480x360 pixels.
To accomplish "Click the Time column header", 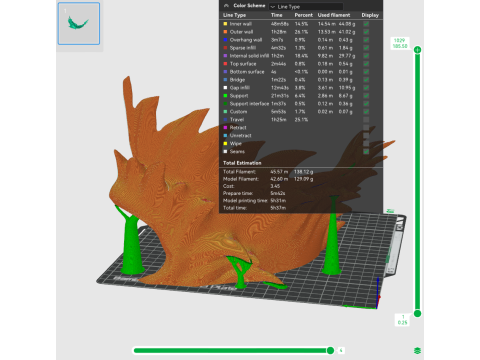I will 276,15.
